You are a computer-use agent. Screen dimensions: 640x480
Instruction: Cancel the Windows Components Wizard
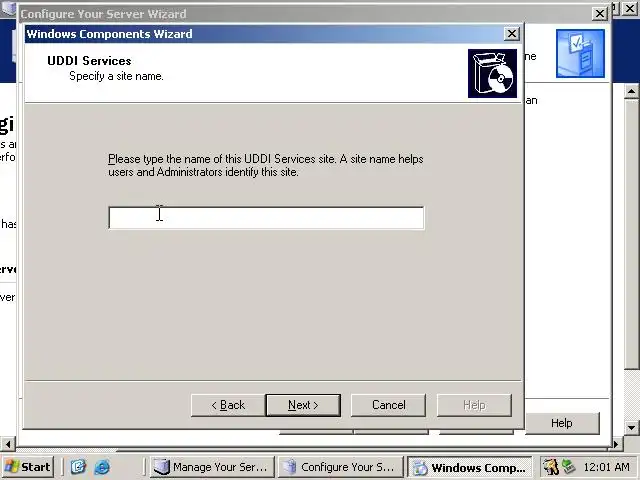pos(388,405)
